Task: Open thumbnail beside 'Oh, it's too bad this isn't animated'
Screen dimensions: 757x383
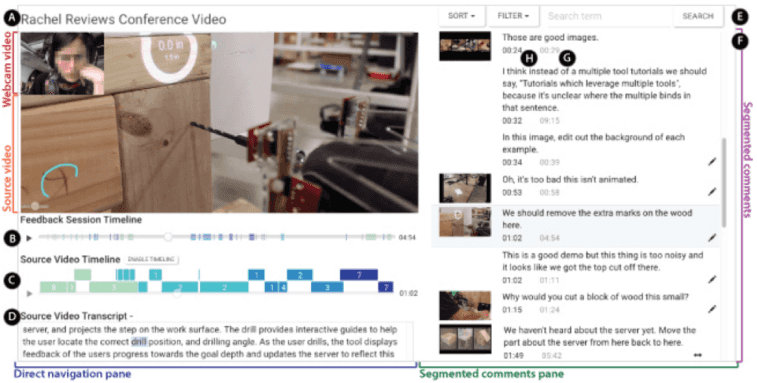Action: [465, 188]
